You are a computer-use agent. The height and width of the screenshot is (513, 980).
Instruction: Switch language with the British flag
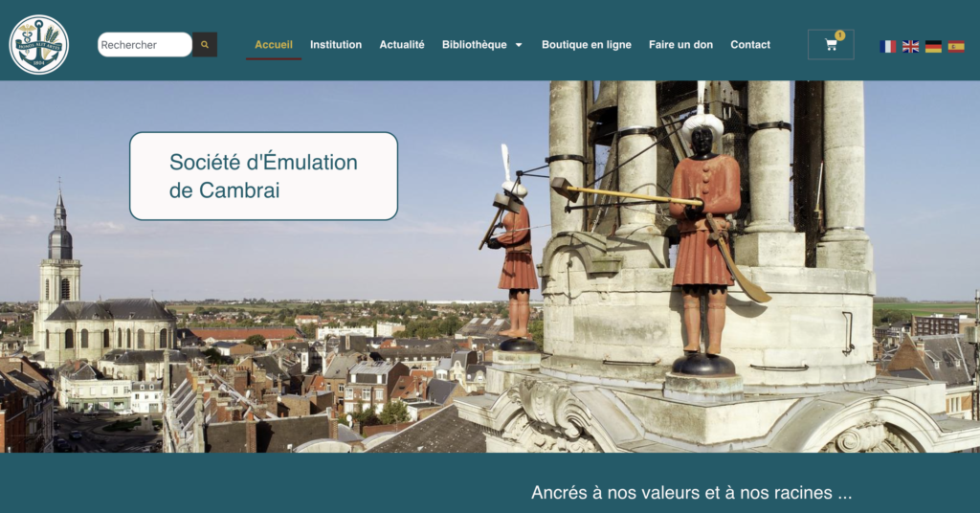[x=911, y=46]
